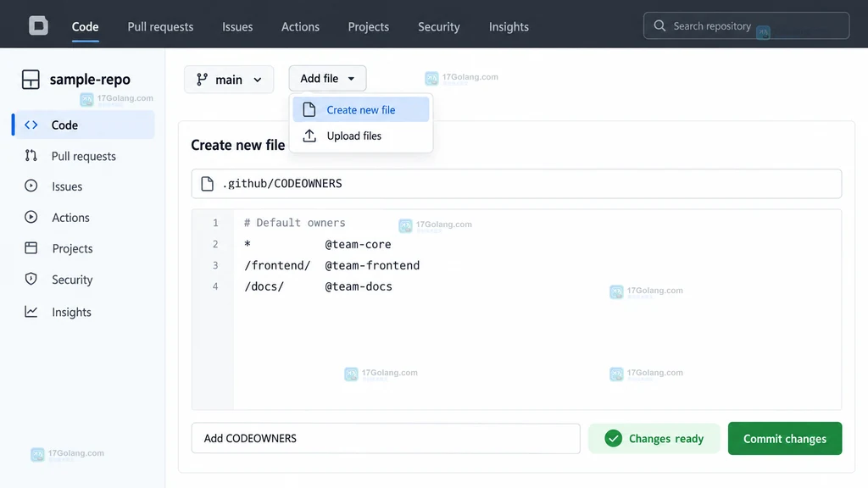Open Actions via sidebar play icon
Viewport: 868px width, 488px height.
pyautogui.click(x=31, y=217)
